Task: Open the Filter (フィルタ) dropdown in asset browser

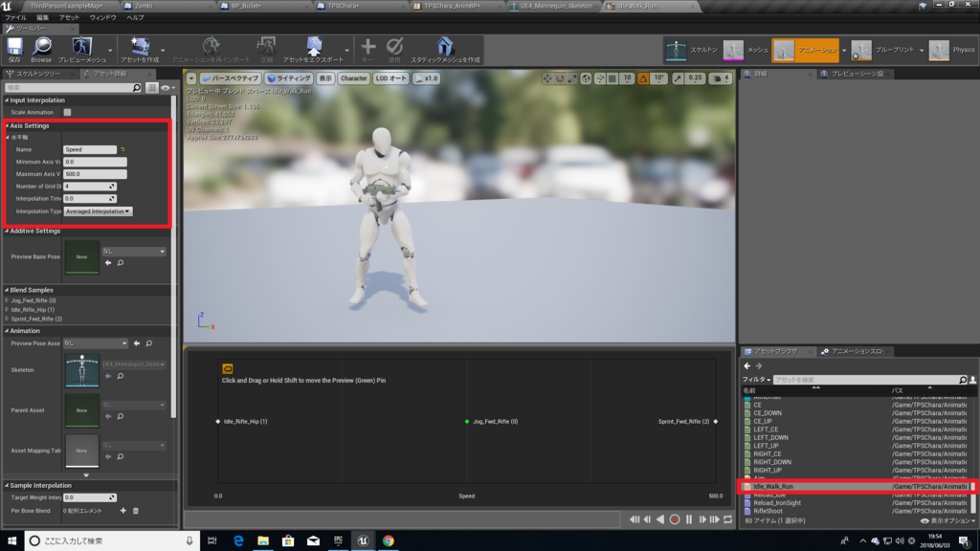Action: [x=756, y=380]
